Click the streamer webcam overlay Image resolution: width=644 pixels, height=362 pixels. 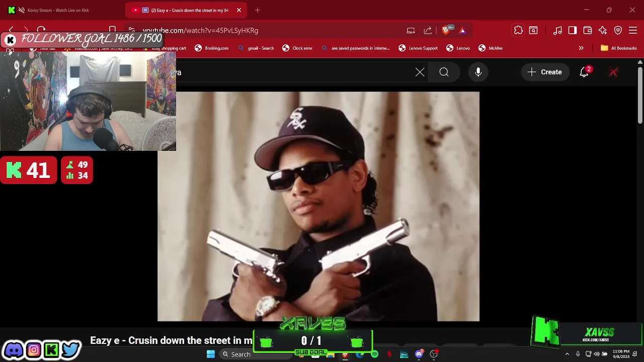[x=88, y=101]
